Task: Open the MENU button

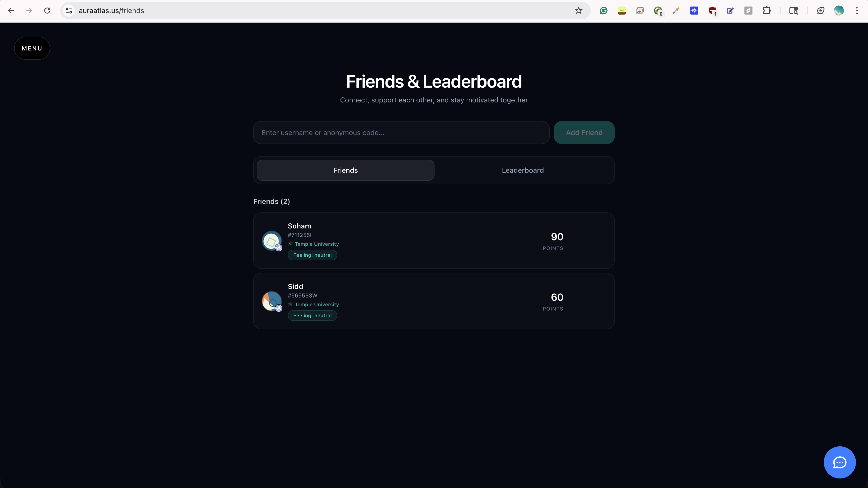Action: [32, 48]
